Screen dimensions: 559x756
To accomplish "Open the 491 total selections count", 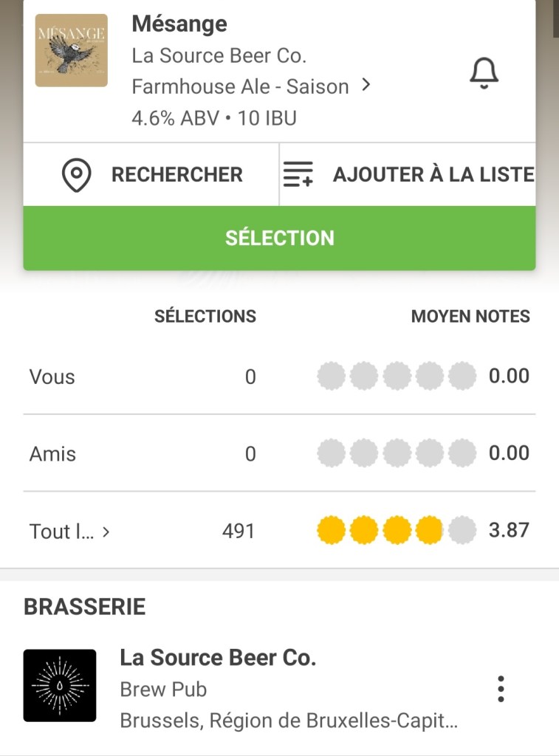I will click(239, 531).
